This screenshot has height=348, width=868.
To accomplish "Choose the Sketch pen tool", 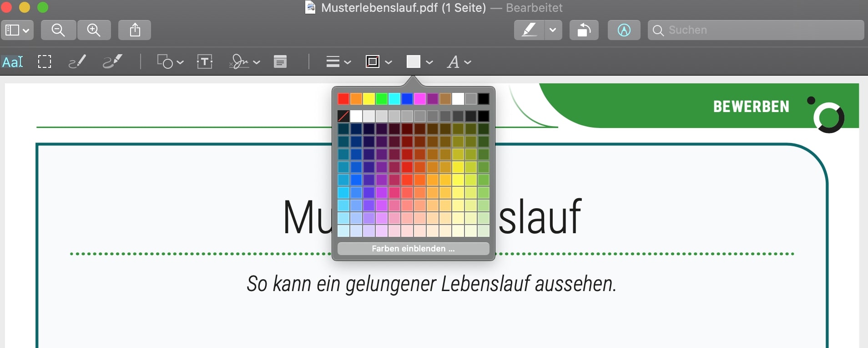I will (77, 61).
